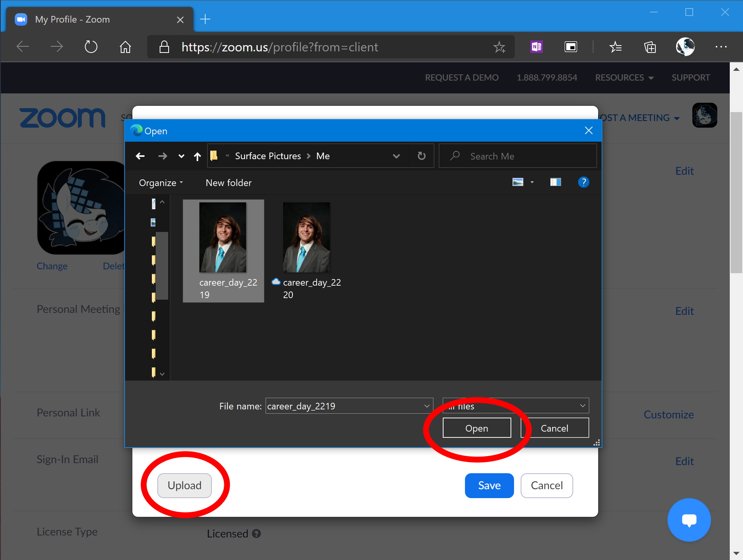The height and width of the screenshot is (560, 743).
Task: Switch to the My Profile - Zoom tab
Action: (x=71, y=19)
